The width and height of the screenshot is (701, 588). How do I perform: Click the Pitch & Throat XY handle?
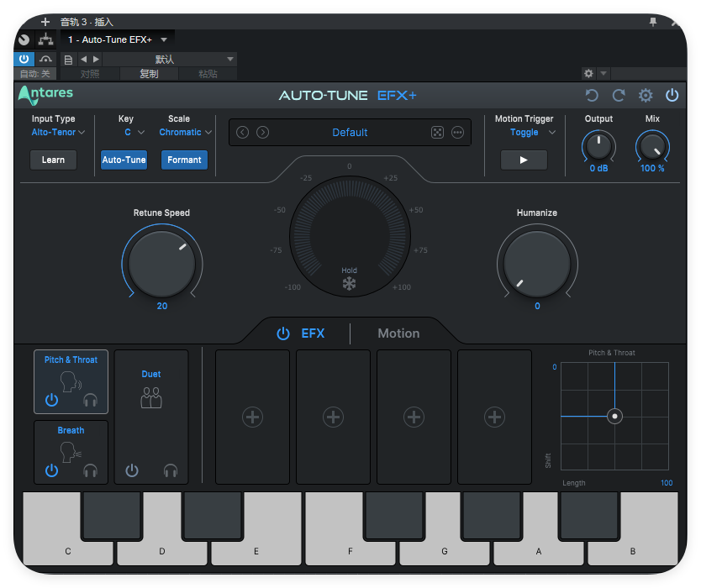tap(614, 417)
